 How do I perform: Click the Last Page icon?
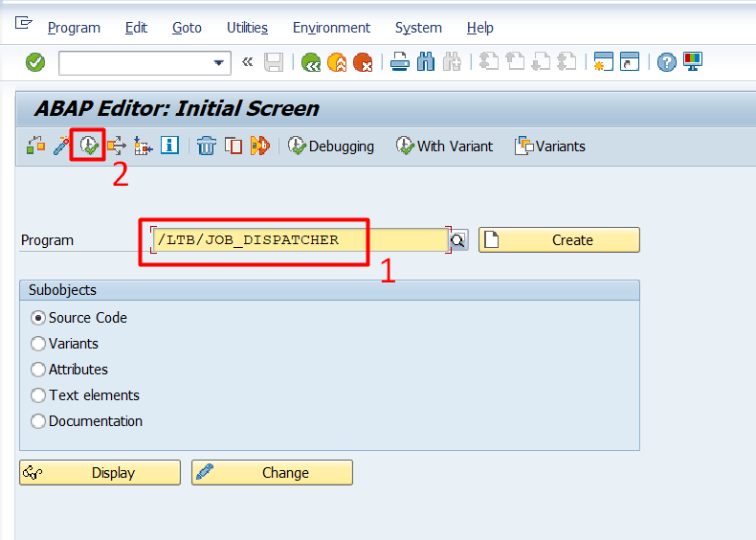click(567, 62)
